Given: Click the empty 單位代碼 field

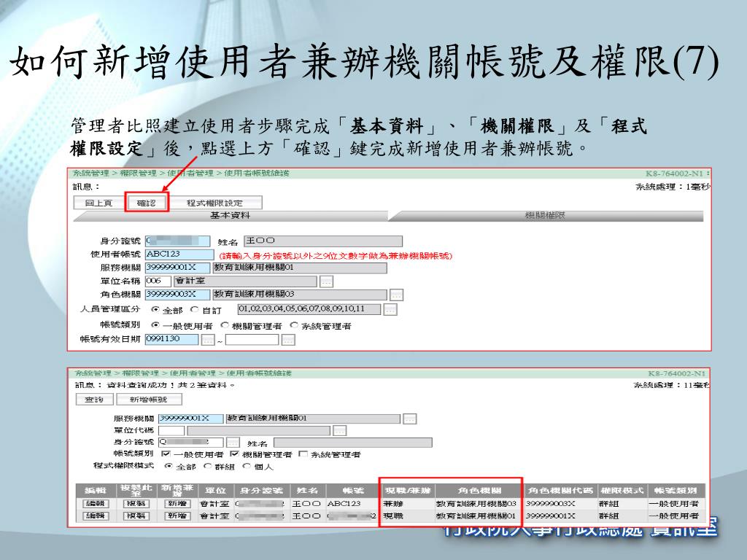Looking at the screenshot, I should pos(171,430).
